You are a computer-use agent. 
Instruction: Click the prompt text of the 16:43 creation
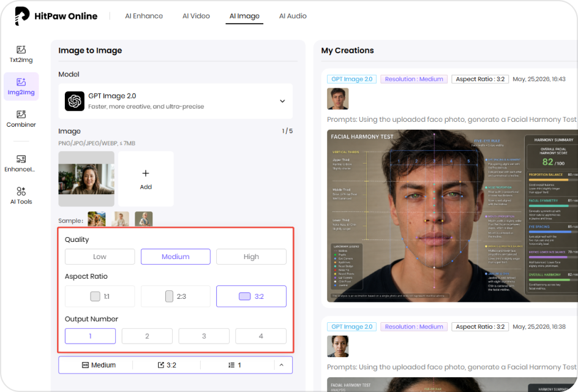452,119
